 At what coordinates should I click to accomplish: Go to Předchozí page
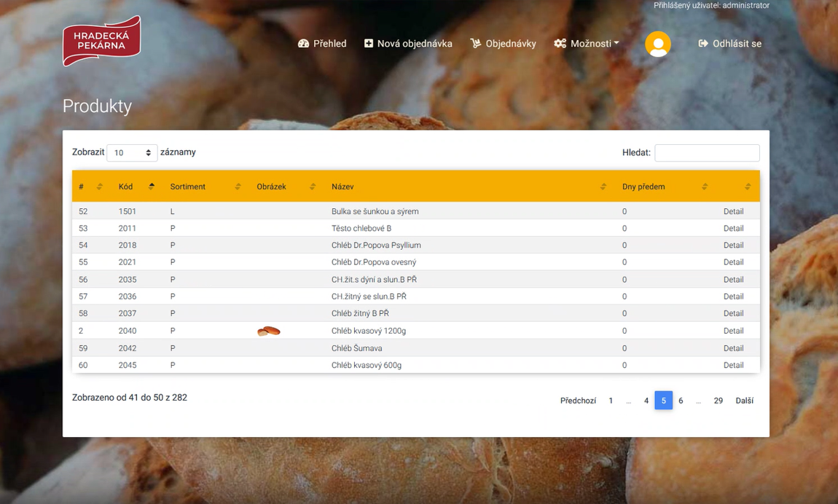coord(578,401)
